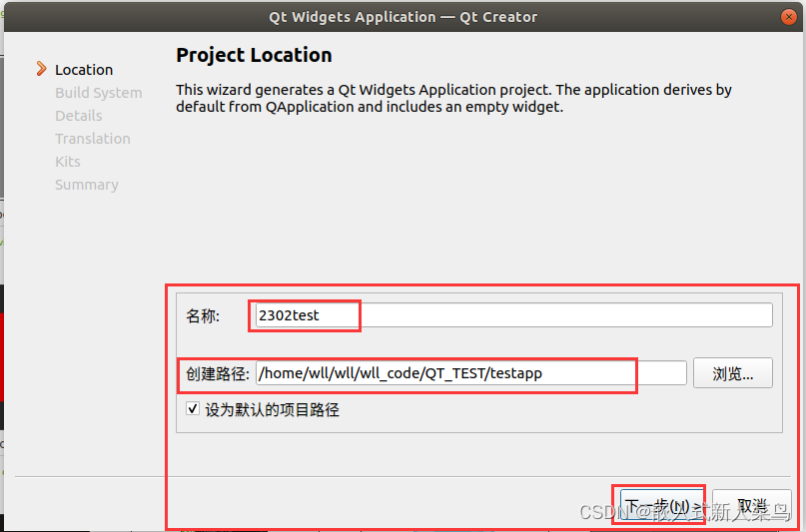Click the Details step label

pyautogui.click(x=79, y=116)
